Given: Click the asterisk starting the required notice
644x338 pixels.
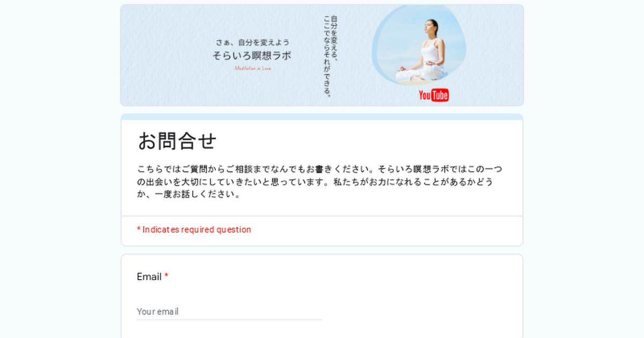Looking at the screenshot, I should [x=138, y=229].
